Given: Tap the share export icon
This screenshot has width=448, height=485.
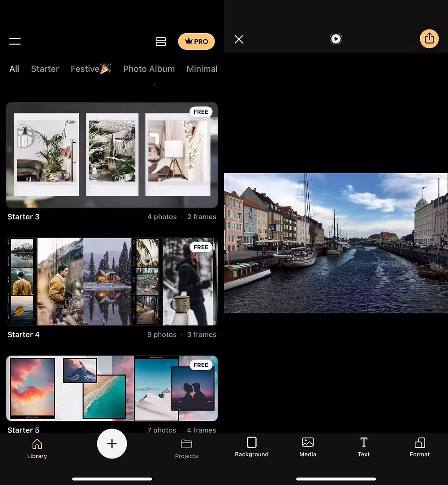Looking at the screenshot, I should point(429,39).
